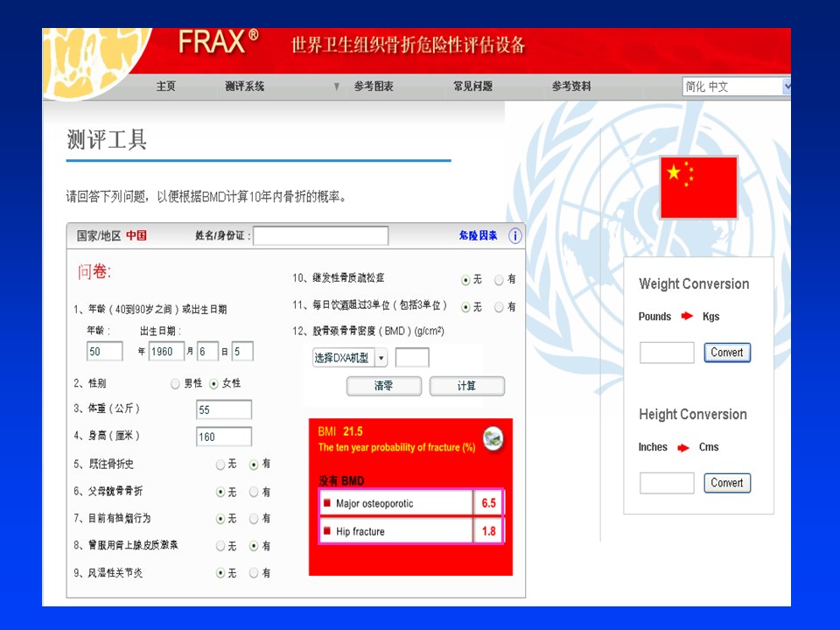Click the 体重 weight input field
Viewport: 840px width, 630px height.
tap(224, 409)
